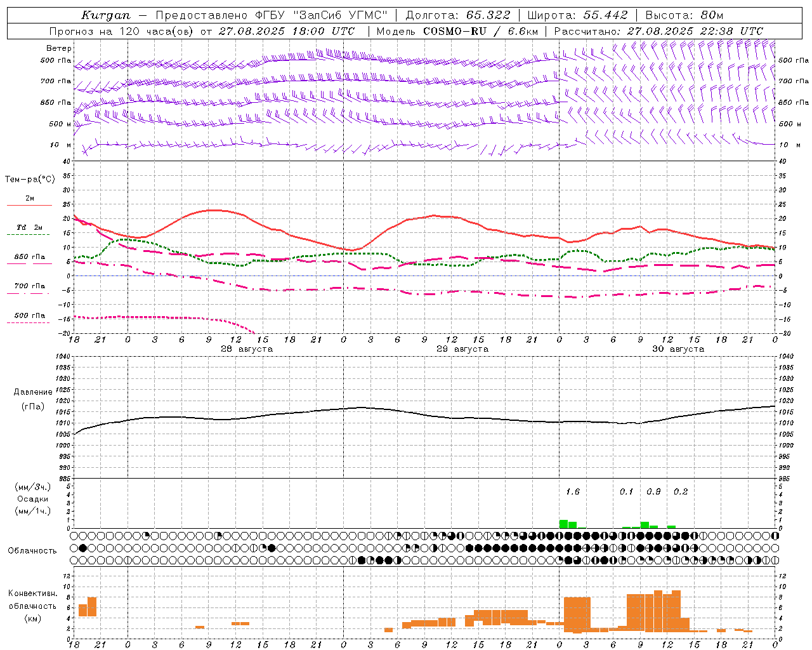Click the "Тем-ра(°C)" temperature panel label
Viewport: 812px width, 650px height.
tap(30, 180)
